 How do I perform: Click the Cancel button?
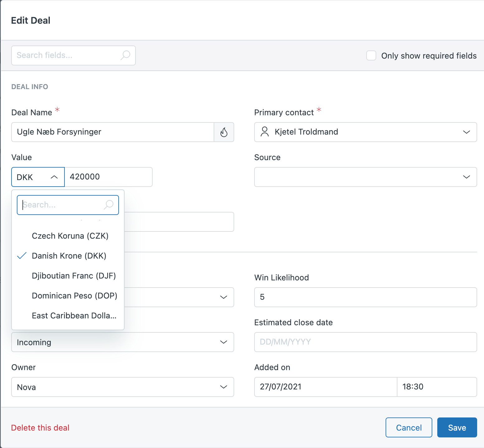(409, 427)
